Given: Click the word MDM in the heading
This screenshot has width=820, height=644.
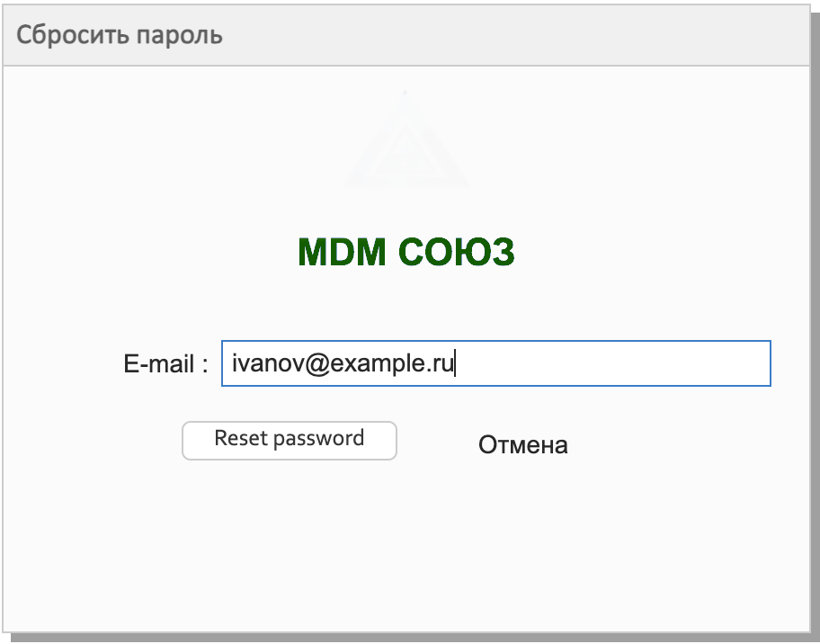Looking at the screenshot, I should (341, 253).
